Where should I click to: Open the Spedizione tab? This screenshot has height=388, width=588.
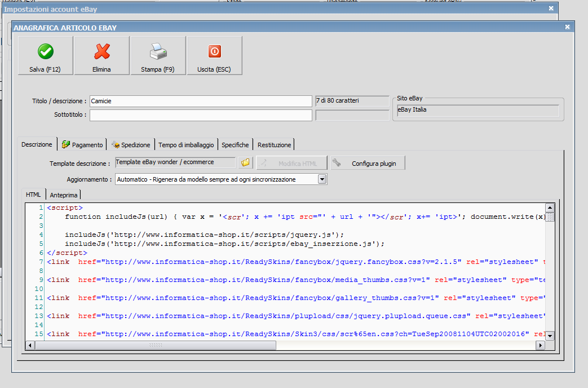coord(131,145)
